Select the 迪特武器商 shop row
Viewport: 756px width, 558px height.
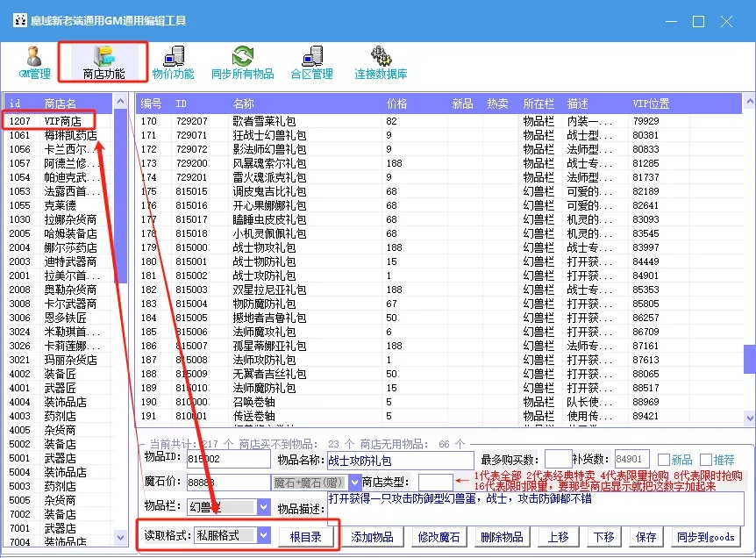tap(58, 261)
